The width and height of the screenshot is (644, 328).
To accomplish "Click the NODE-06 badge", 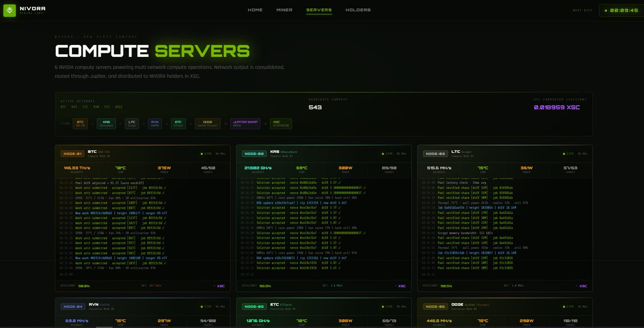I will (435, 307).
